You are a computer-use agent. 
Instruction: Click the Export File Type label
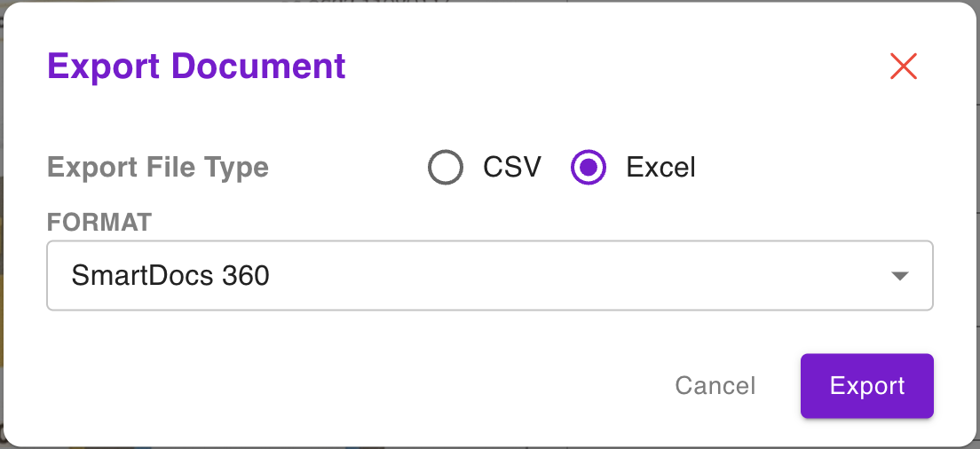coord(157,168)
